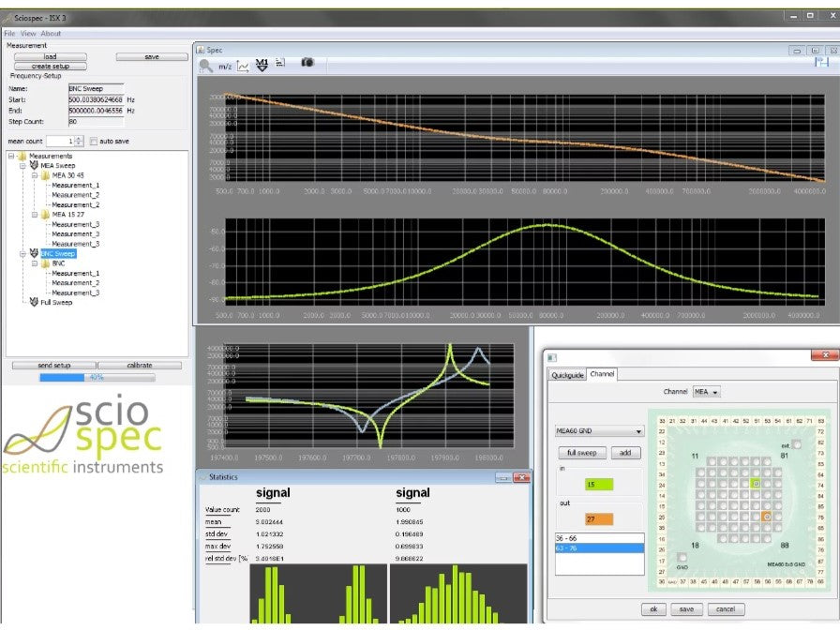840x630 pixels.
Task: Click the add button in channel dialog
Action: [x=625, y=453]
